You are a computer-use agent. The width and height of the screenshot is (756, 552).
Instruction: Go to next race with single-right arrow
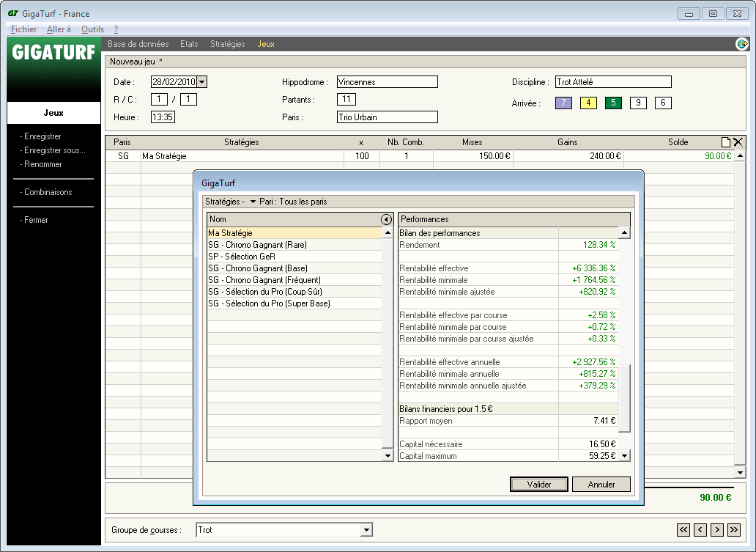click(x=717, y=530)
